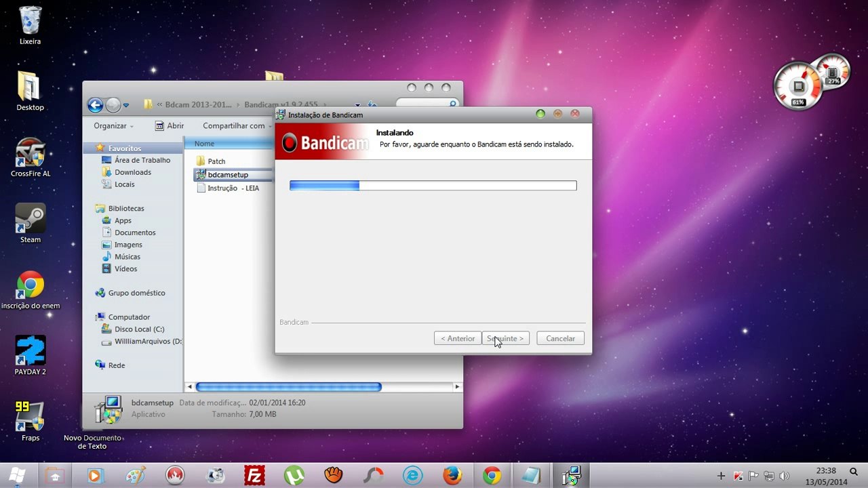Click Cancelar to abort Bandicam installation
The image size is (868, 488).
(560, 338)
